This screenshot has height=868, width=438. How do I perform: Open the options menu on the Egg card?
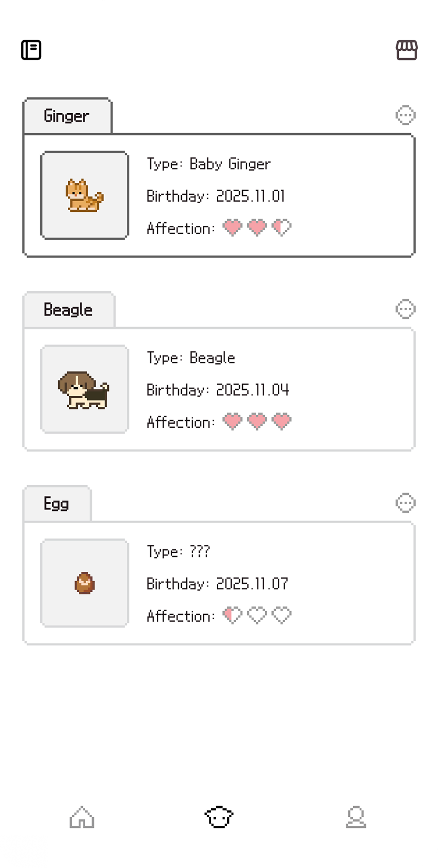click(x=406, y=503)
